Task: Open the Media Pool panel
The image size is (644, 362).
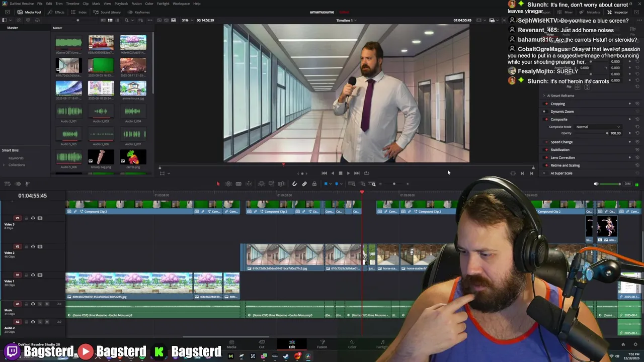Action: click(x=29, y=12)
